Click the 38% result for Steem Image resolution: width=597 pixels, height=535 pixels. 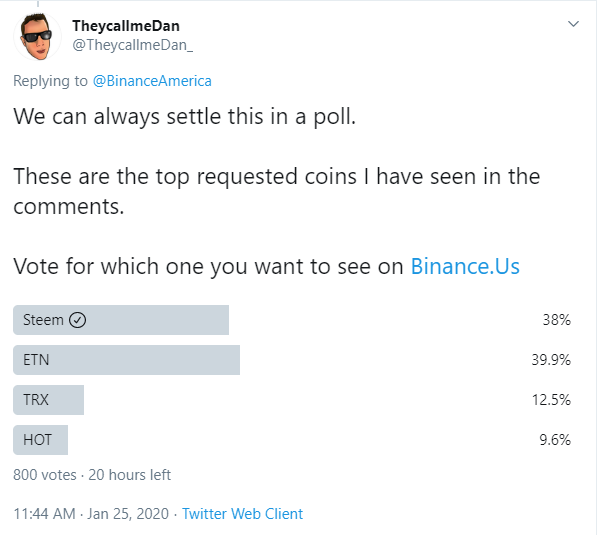(556, 320)
